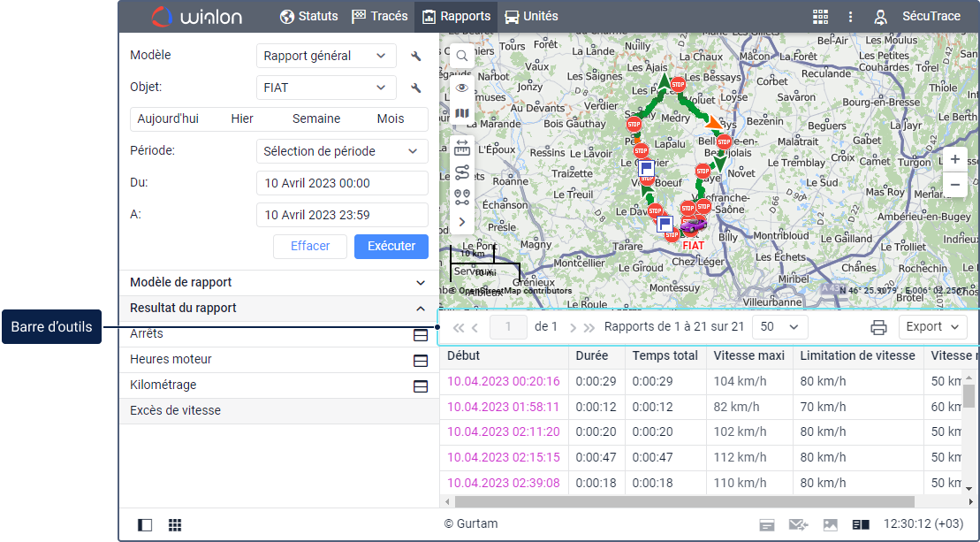Pick the Semaine period shortcut

pos(316,118)
